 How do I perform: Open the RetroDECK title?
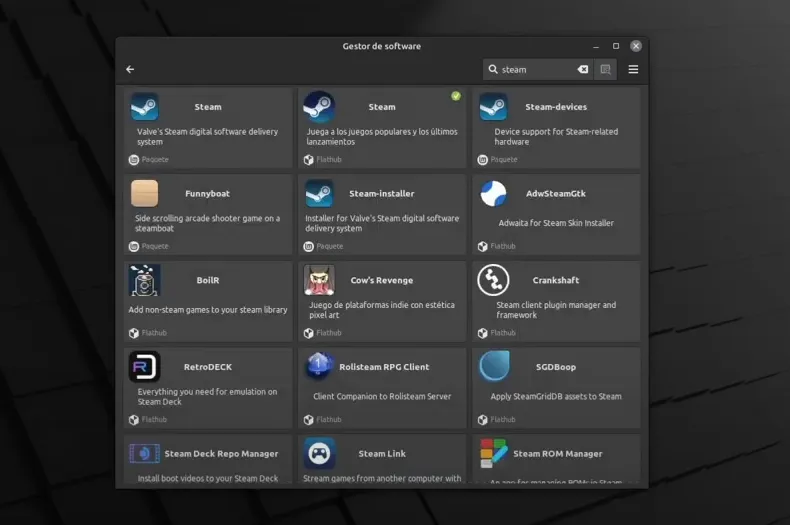[208, 367]
